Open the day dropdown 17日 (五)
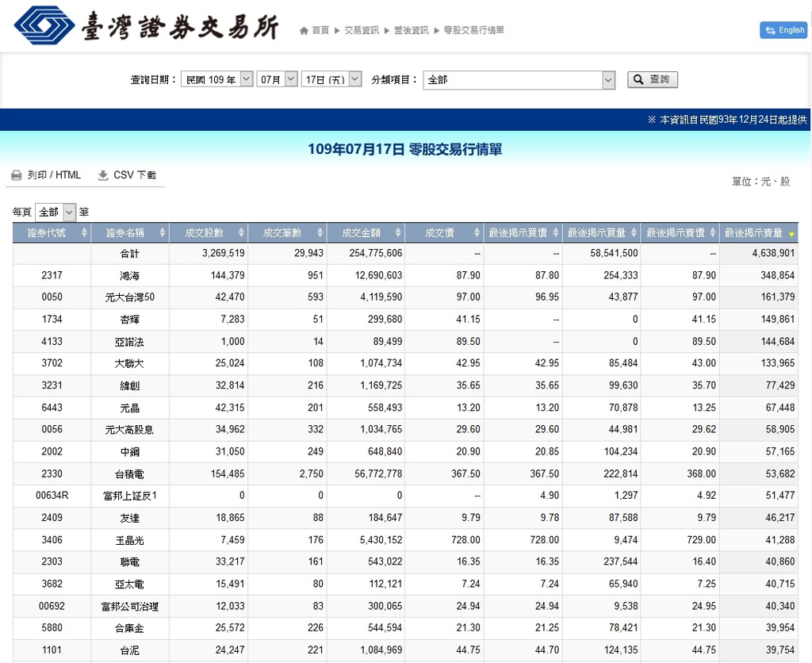Image resolution: width=812 pixels, height=663 pixels. coord(331,79)
